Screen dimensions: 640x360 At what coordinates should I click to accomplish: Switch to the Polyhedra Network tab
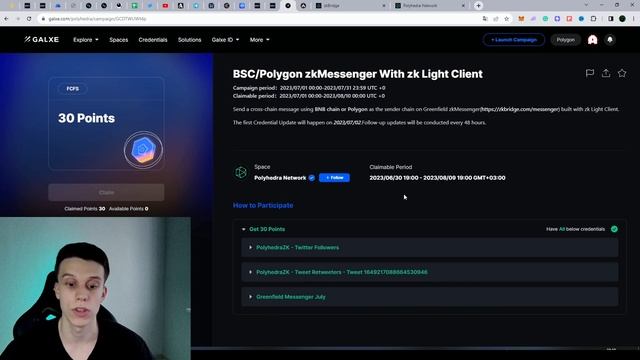point(431,6)
